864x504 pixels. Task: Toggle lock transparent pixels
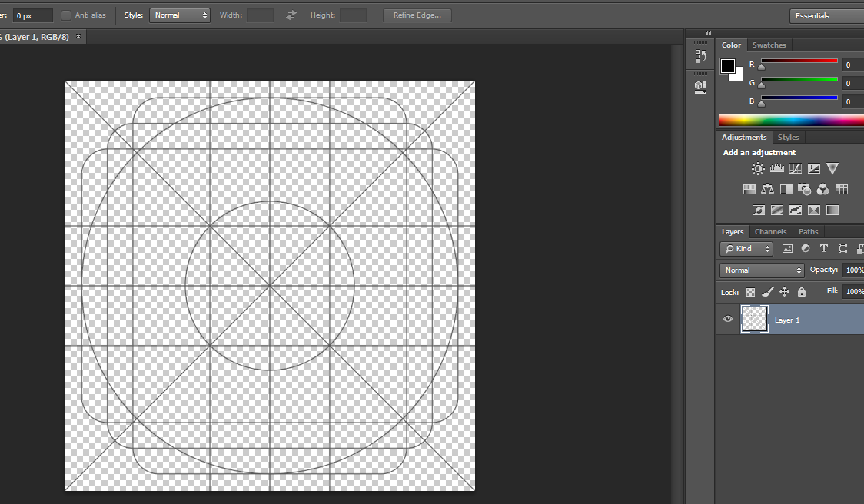pos(750,292)
